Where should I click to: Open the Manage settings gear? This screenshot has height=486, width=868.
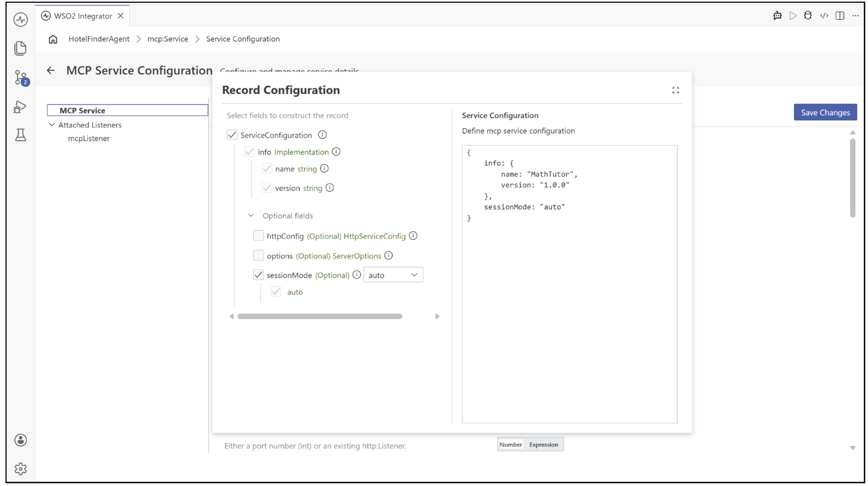click(x=21, y=469)
